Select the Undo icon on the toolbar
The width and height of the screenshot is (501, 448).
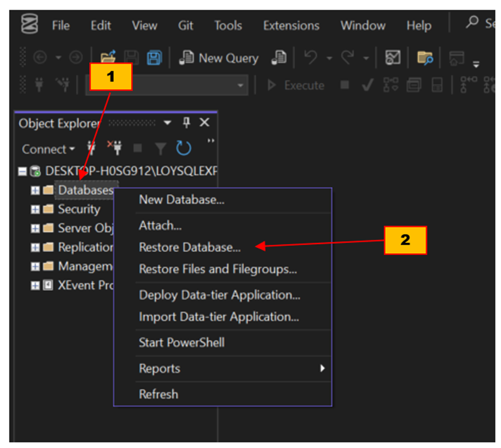pyautogui.click(x=309, y=57)
